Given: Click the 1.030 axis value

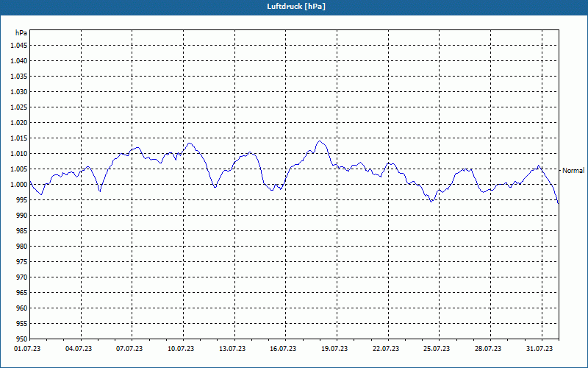Looking at the screenshot, I should [x=19, y=91].
